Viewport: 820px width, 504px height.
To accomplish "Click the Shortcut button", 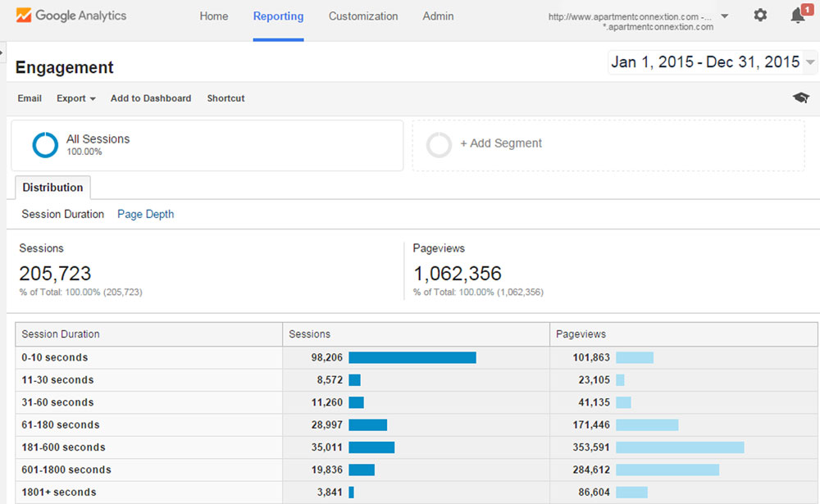I will [225, 98].
